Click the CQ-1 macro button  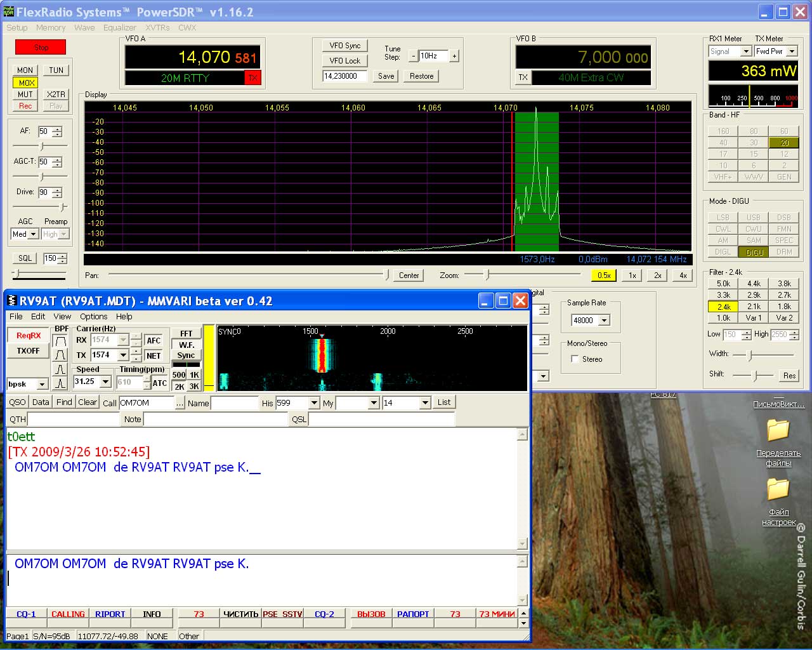[x=26, y=614]
